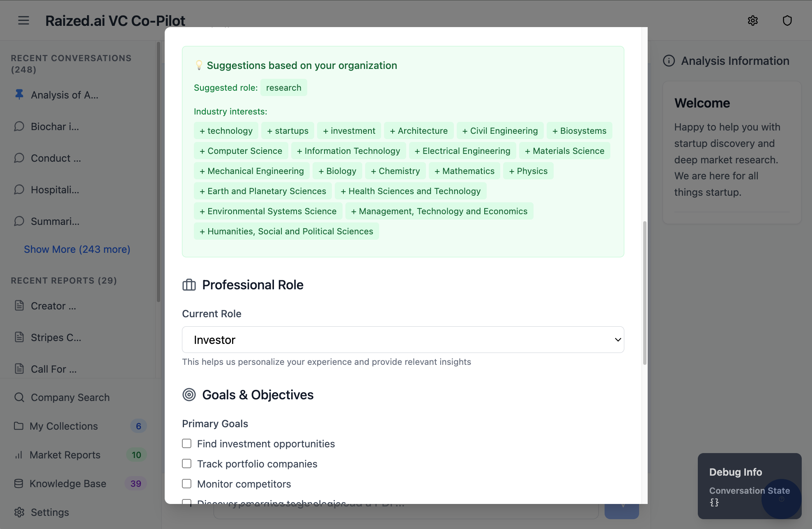Click the Market Reports bar chart icon
Viewport: 812px width, 529px height.
[x=18, y=455]
